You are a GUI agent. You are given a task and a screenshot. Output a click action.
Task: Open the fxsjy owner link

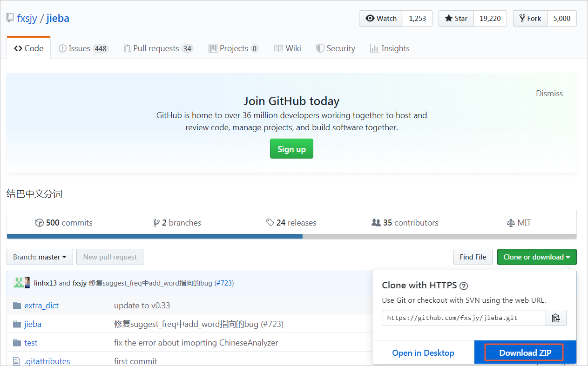coord(27,19)
